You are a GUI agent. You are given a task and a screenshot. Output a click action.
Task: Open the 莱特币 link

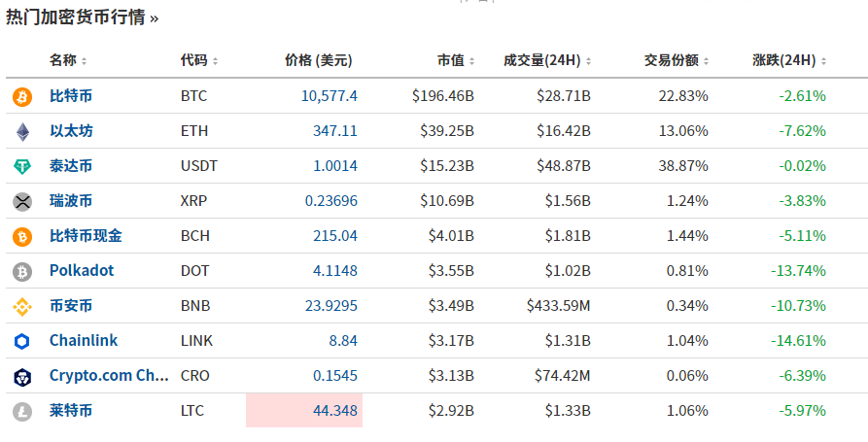tap(71, 410)
